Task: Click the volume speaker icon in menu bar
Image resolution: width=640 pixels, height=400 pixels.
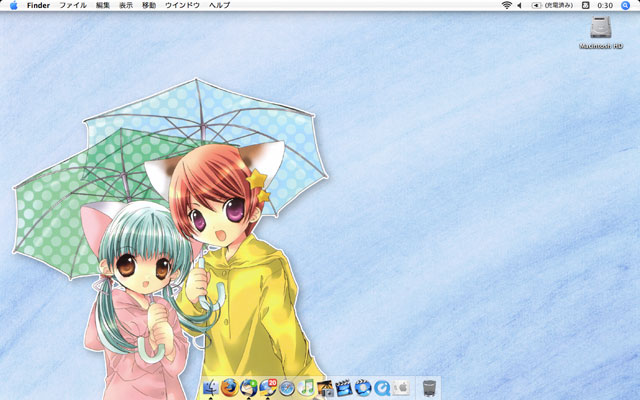Action: [520, 5]
